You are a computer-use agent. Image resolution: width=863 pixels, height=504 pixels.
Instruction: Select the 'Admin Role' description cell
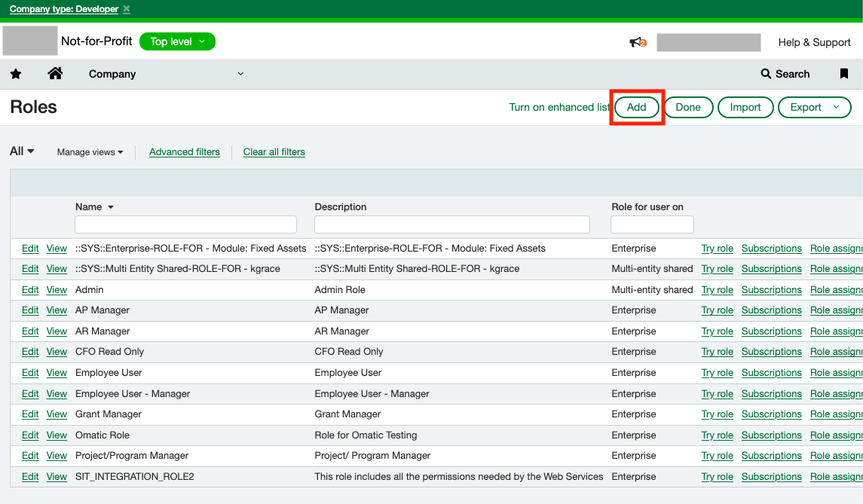pos(340,290)
